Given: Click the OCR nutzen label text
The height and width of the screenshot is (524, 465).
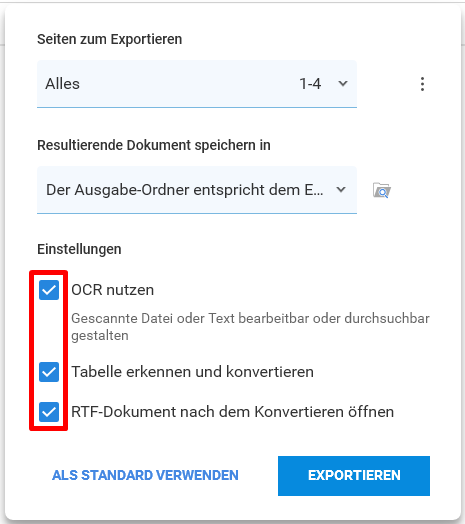Looking at the screenshot, I should point(113,290).
